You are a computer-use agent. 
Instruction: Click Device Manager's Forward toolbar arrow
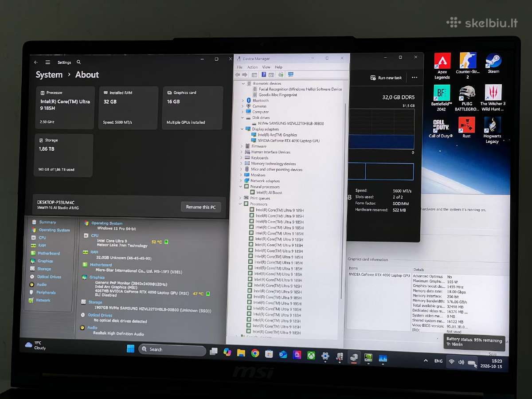point(245,74)
